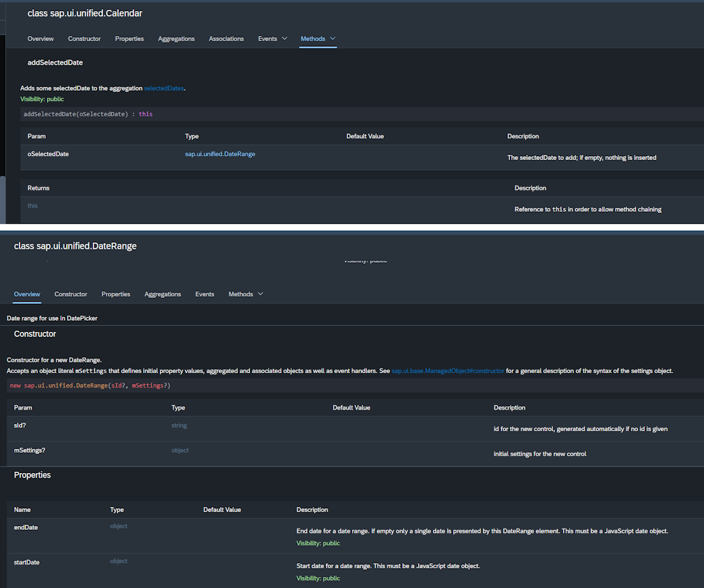Click 'Reference to this' return description
Viewport: 704px width, 588px height.
[588, 209]
